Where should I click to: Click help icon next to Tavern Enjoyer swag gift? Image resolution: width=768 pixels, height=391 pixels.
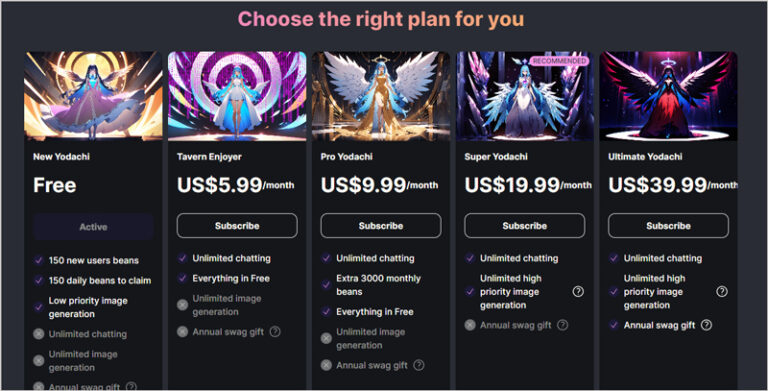pos(275,332)
